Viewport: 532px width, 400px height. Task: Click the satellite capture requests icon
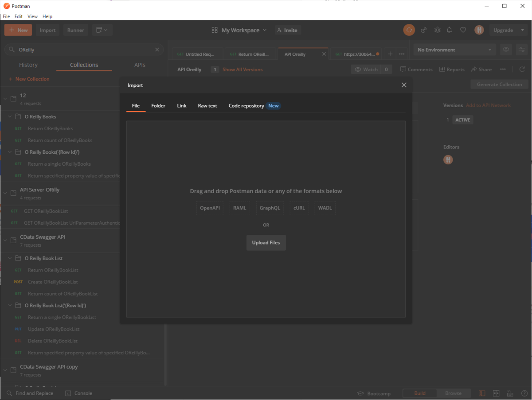tap(424, 30)
